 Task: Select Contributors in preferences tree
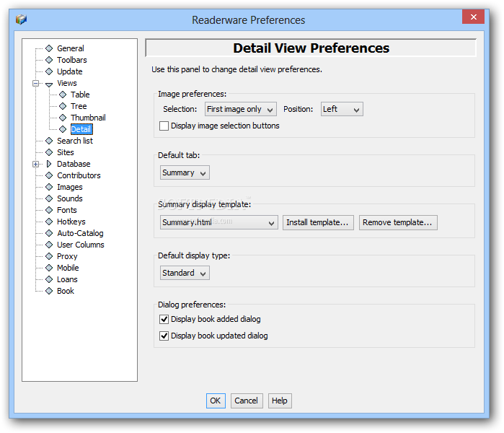(x=79, y=175)
